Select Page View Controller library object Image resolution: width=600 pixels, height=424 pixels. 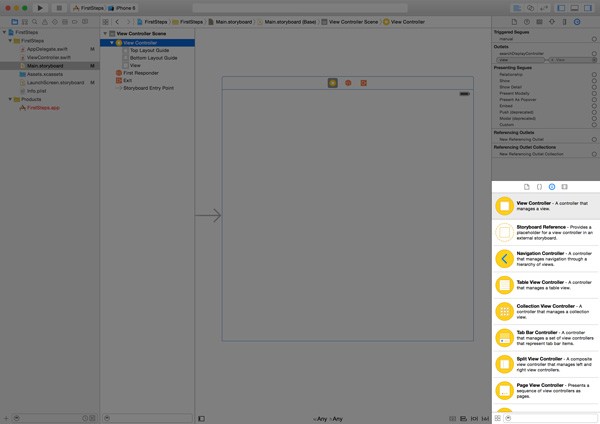tap(546, 390)
